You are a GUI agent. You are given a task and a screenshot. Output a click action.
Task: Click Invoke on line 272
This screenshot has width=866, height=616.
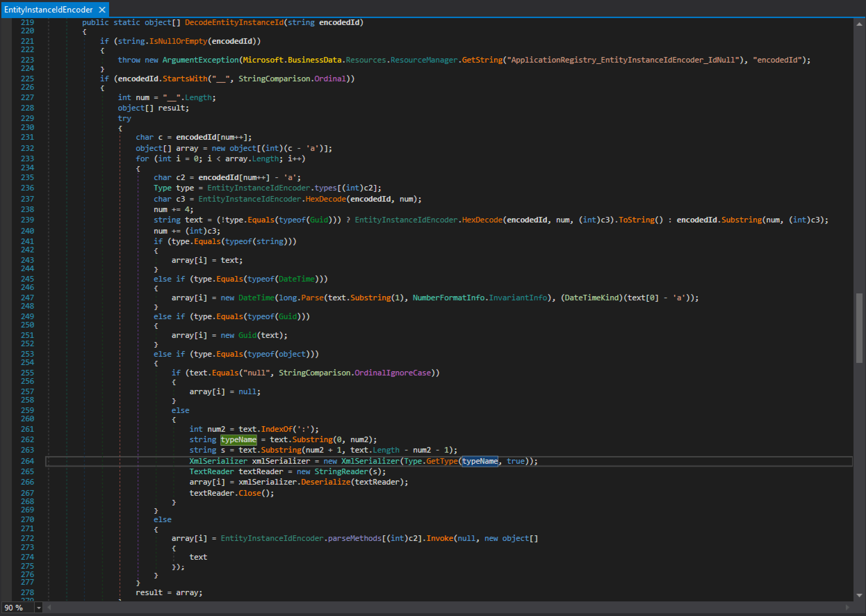pos(440,538)
